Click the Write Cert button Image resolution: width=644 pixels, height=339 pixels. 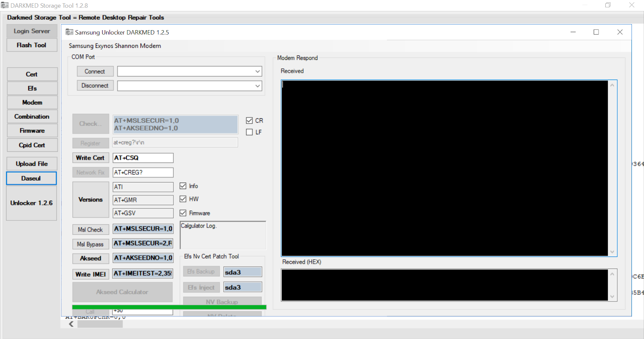[91, 158]
